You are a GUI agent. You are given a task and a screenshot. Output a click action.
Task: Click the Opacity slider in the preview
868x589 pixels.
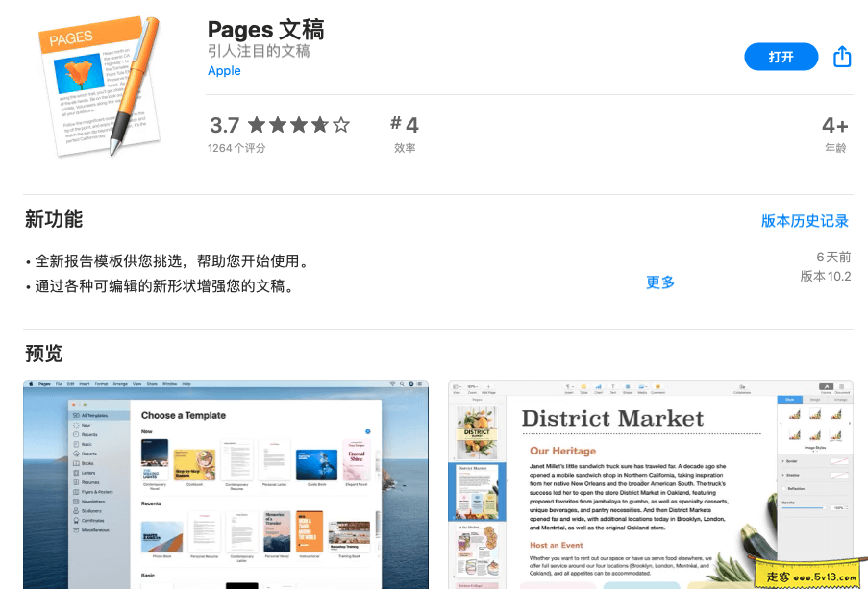click(x=803, y=507)
